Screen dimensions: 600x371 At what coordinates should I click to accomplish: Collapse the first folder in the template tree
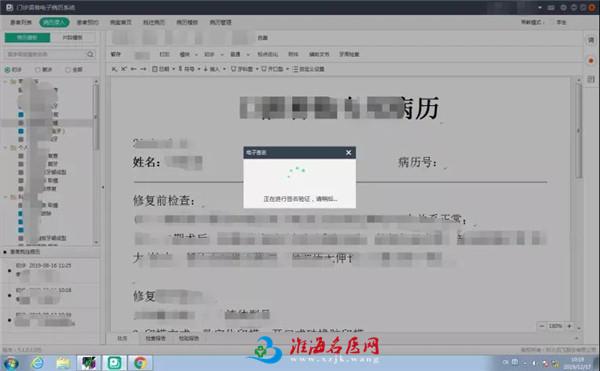coord(6,81)
